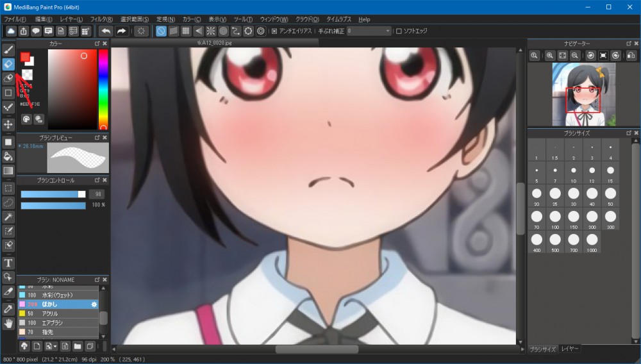Select the rectangular selection tool

(8, 188)
